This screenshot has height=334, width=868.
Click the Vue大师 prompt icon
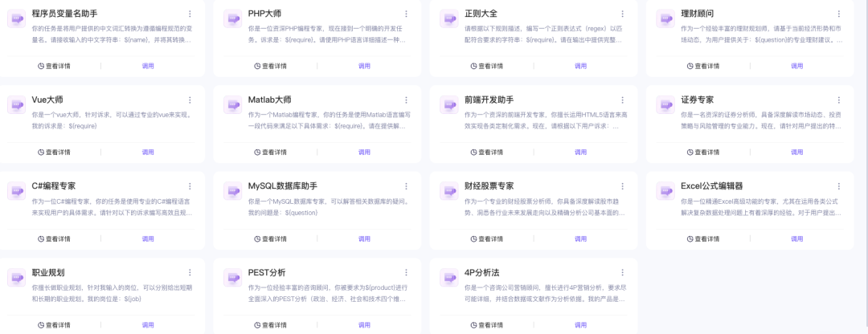17,104
